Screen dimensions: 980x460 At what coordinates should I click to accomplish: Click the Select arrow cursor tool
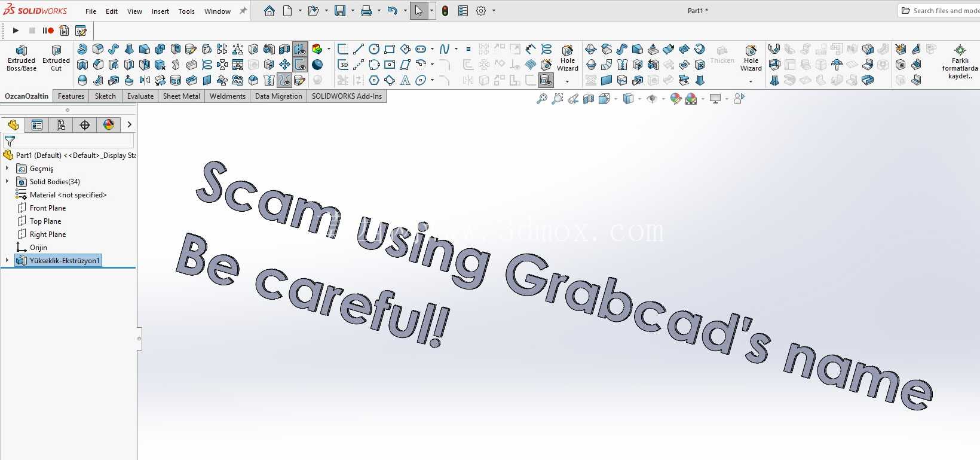pos(418,11)
